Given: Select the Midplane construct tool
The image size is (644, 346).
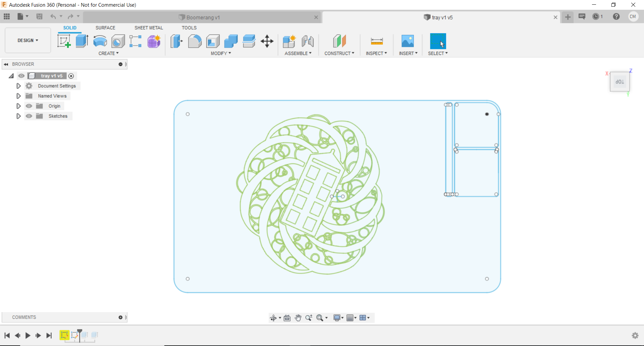Looking at the screenshot, I should 339,41.
